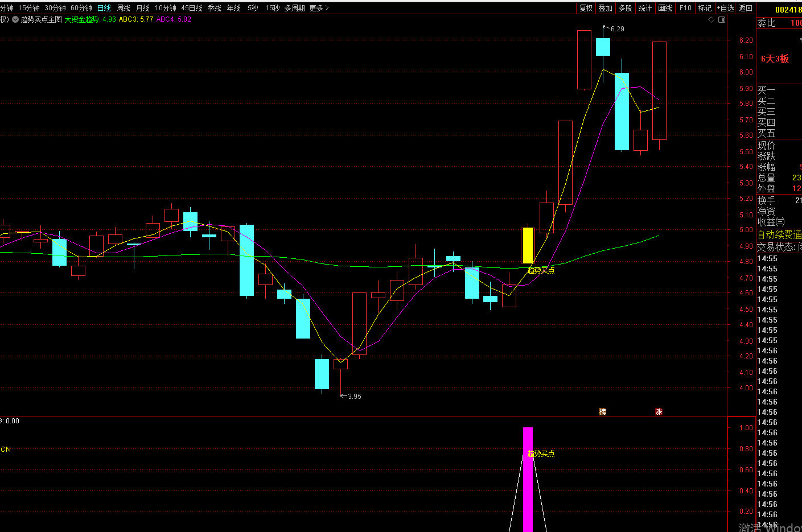Open the F10 company info
The image size is (802, 532).
(x=685, y=8)
